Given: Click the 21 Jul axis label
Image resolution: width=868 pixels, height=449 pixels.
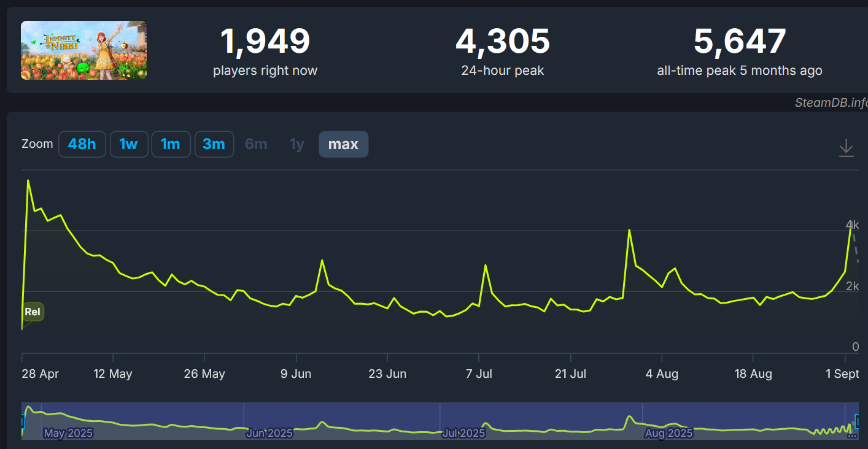Looking at the screenshot, I should click(x=570, y=374).
